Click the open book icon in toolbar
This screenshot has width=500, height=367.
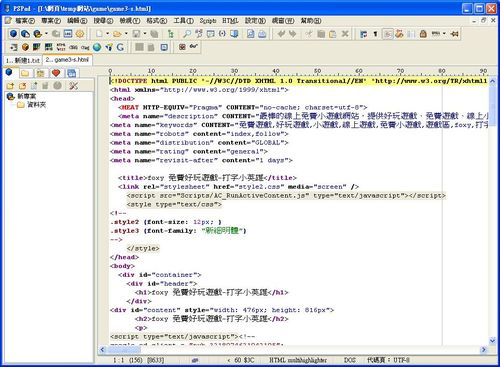[x=234, y=34]
